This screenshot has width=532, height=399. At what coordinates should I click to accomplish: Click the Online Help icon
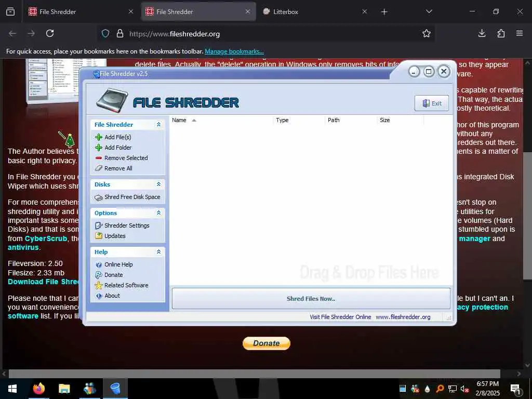(98, 264)
